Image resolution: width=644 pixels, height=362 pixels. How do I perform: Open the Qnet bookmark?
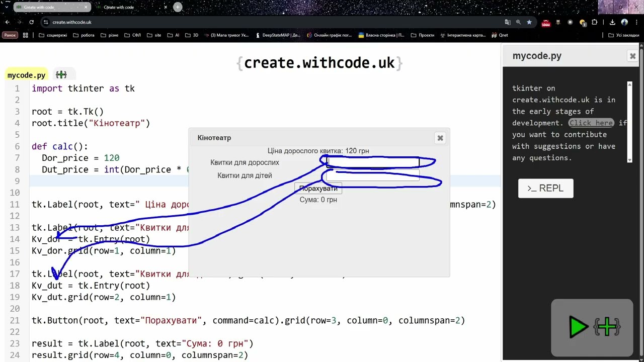point(500,35)
